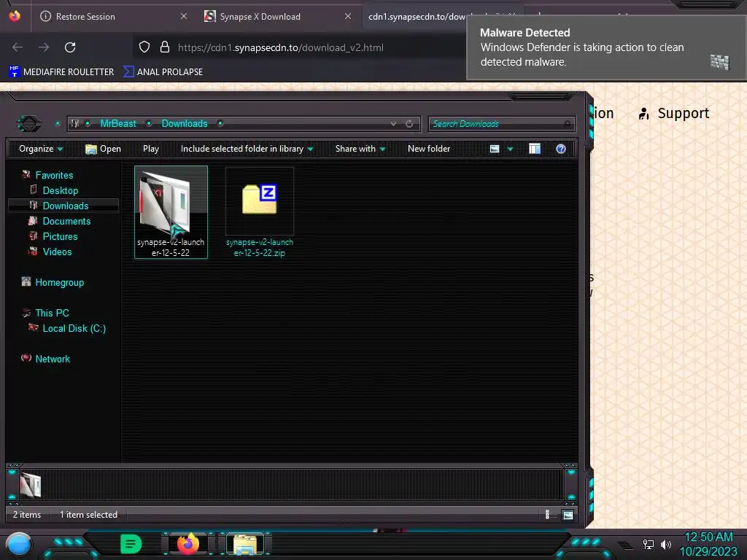747x560 pixels.
Task: Open explorer Help question mark
Action: 561,149
